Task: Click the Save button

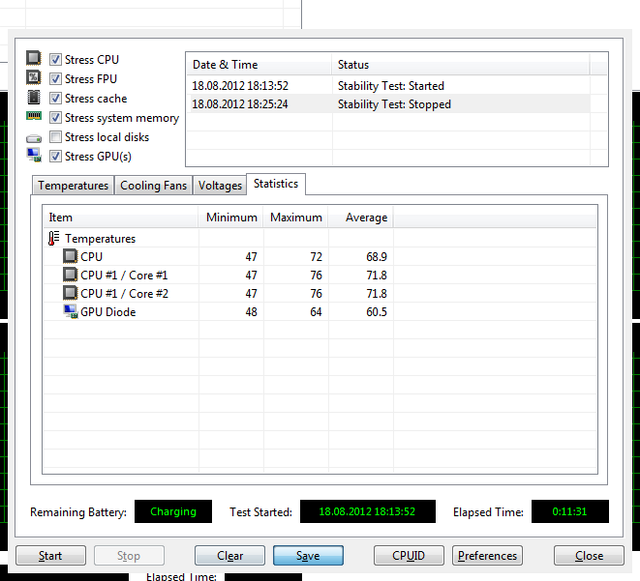Action: 308,556
